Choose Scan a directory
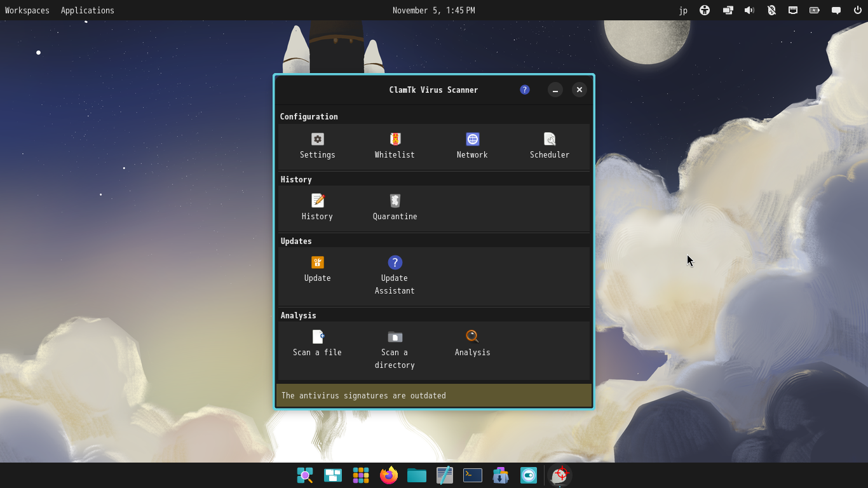Viewport: 868px width, 488px height. click(x=395, y=337)
